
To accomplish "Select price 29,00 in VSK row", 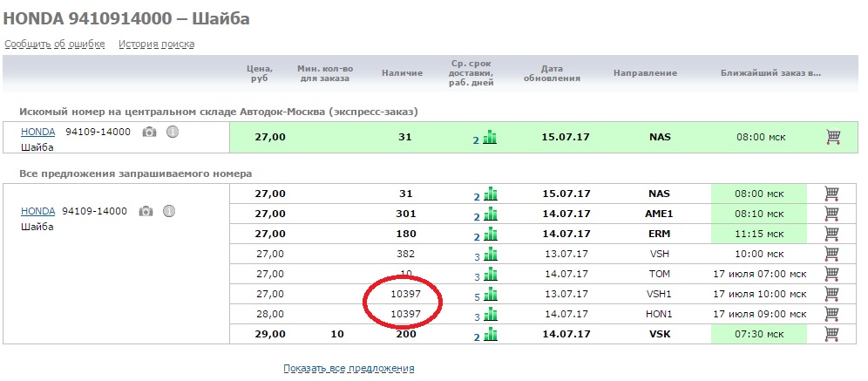I will [270, 335].
